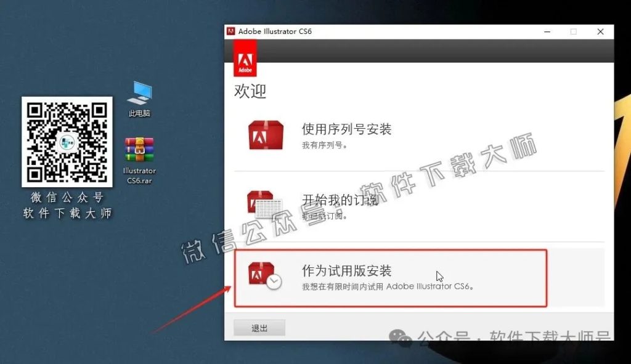
Task: Minimize the Adobe Illustrator CS6 installer window
Action: (x=547, y=31)
